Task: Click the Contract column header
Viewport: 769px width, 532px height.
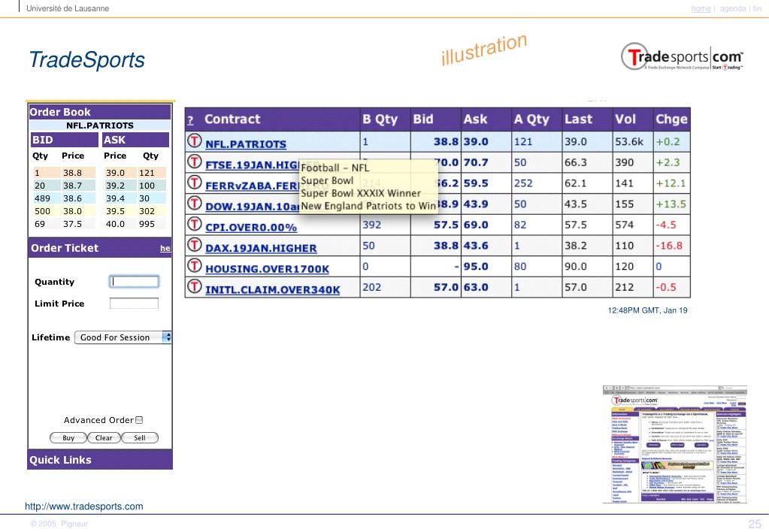Action: (232, 119)
